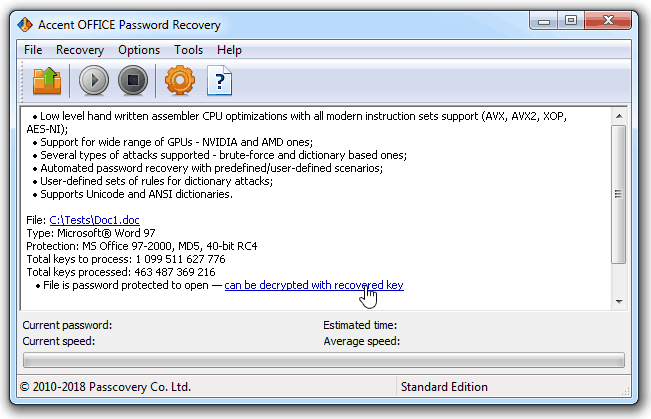Click the 'Estimated time:' label
Screen dimensions: 651x419
(x=360, y=325)
